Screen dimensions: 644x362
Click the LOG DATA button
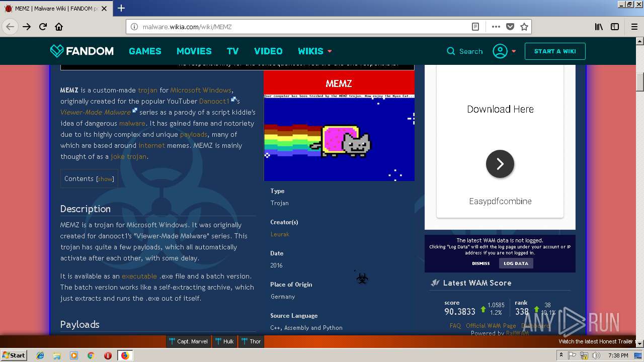516,263
